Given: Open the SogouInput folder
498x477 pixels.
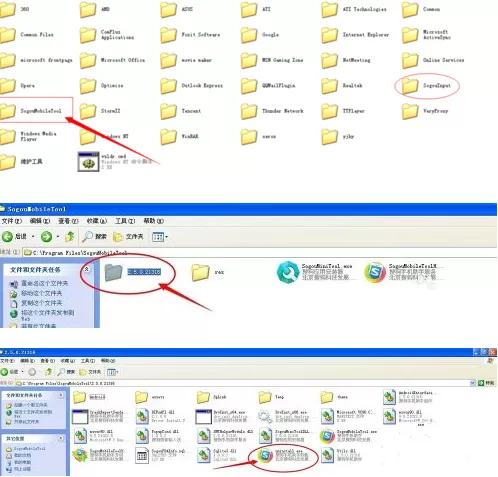Looking at the screenshot, I should (426, 86).
